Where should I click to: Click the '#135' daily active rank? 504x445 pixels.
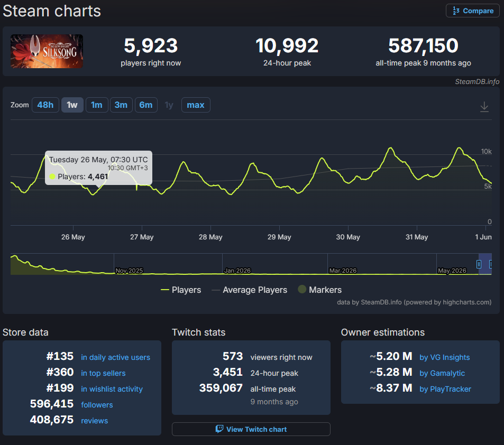tap(60, 356)
